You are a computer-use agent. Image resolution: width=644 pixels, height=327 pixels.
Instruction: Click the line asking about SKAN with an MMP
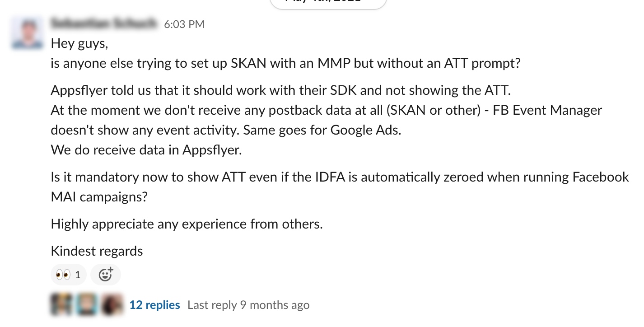click(x=286, y=63)
